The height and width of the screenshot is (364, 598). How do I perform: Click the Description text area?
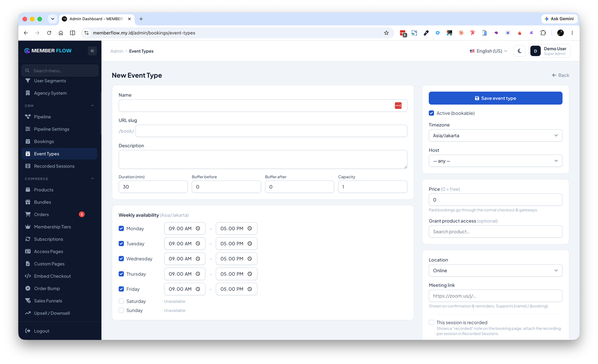click(263, 159)
